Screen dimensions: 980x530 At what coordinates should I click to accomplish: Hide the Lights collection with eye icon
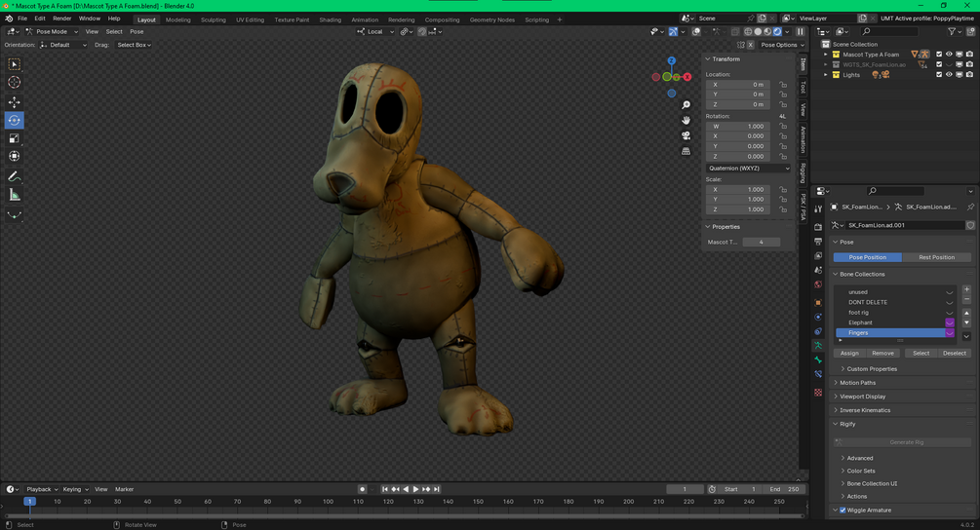tap(949, 75)
